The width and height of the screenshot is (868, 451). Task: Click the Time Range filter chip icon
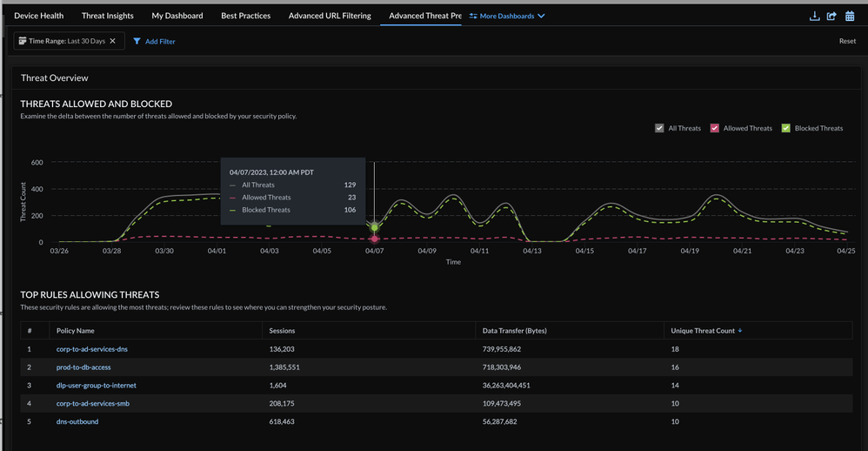(x=23, y=41)
